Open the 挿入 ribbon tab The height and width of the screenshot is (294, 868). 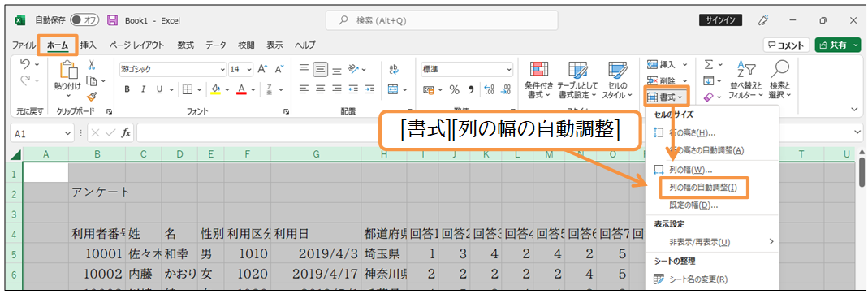point(89,45)
